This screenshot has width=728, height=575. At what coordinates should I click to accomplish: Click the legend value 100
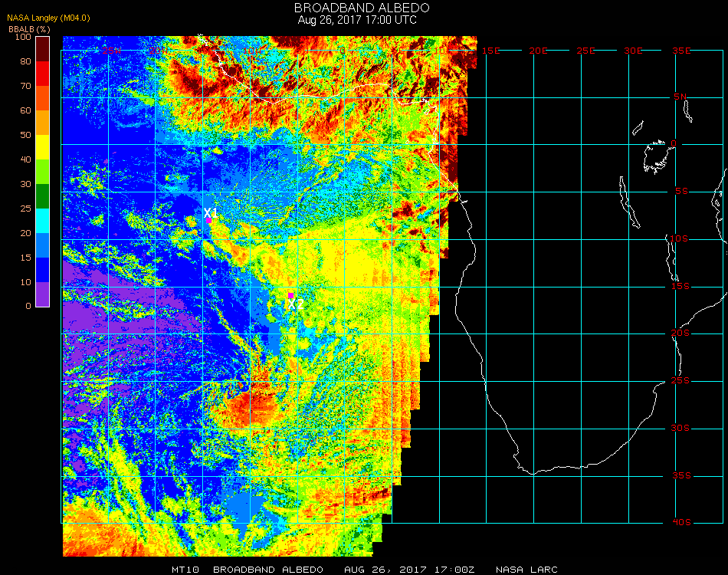(x=23, y=37)
